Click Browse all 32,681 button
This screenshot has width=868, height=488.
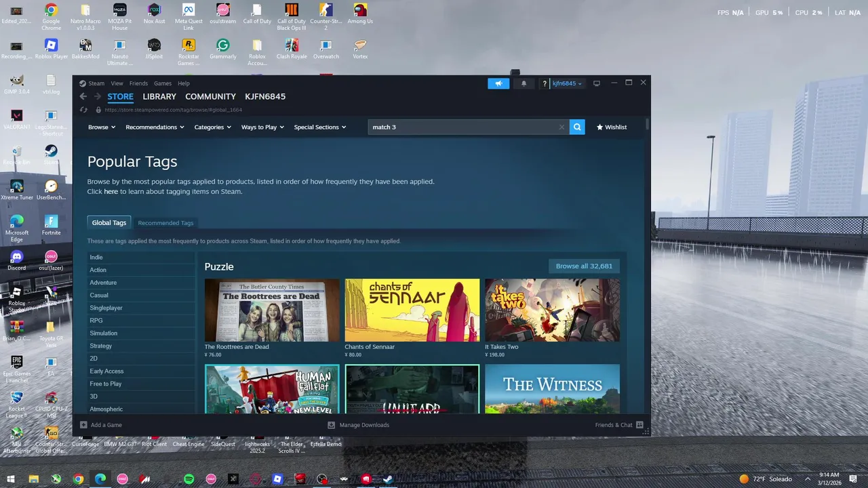tap(584, 266)
